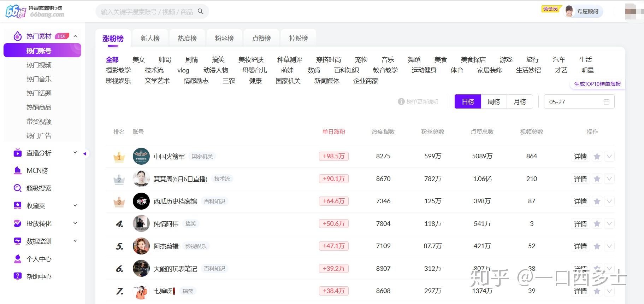Viewport: 644px width, 304px height.
Task: Click the 热门素材 flame icon
Action: (17, 36)
